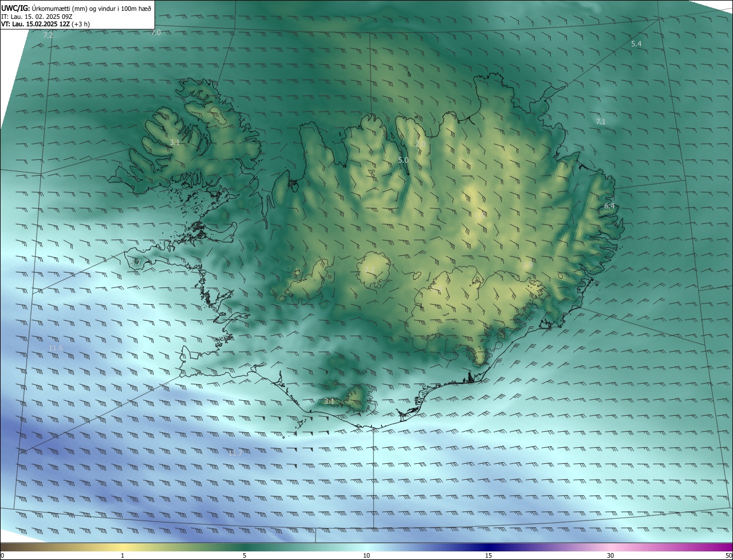This screenshot has width=733, height=560.
Task: Click the 3.7 value on Snæfellsnes peninsula
Action: [x=136, y=262]
